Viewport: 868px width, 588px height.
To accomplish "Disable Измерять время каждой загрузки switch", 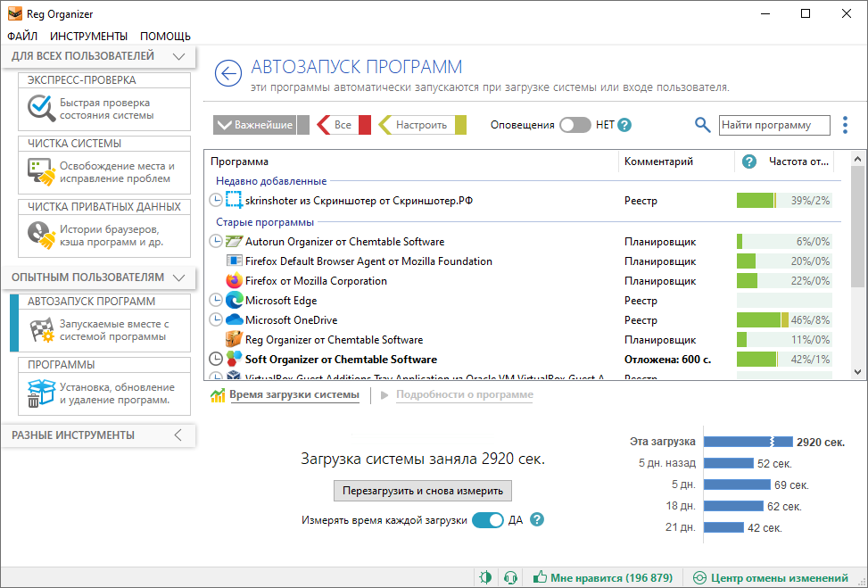I will 487,520.
